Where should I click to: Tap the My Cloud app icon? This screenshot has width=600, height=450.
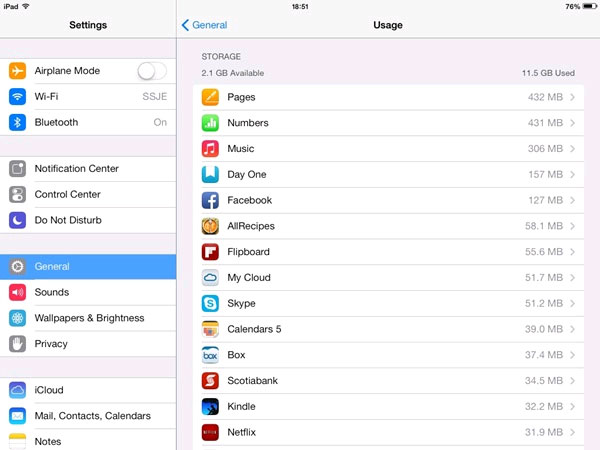(x=210, y=277)
